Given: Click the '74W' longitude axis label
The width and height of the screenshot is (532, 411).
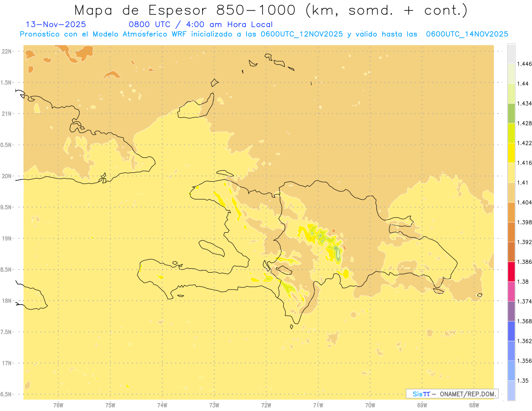Looking at the screenshot, I should [x=162, y=405].
